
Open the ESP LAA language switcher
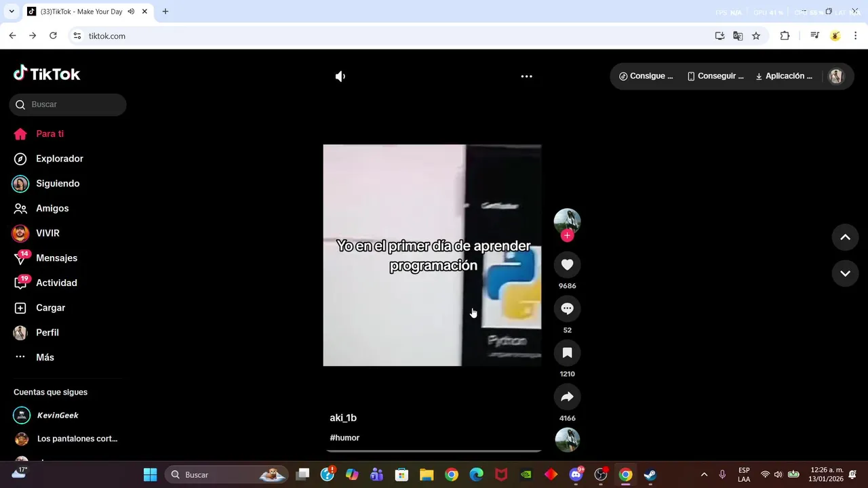[x=744, y=474]
